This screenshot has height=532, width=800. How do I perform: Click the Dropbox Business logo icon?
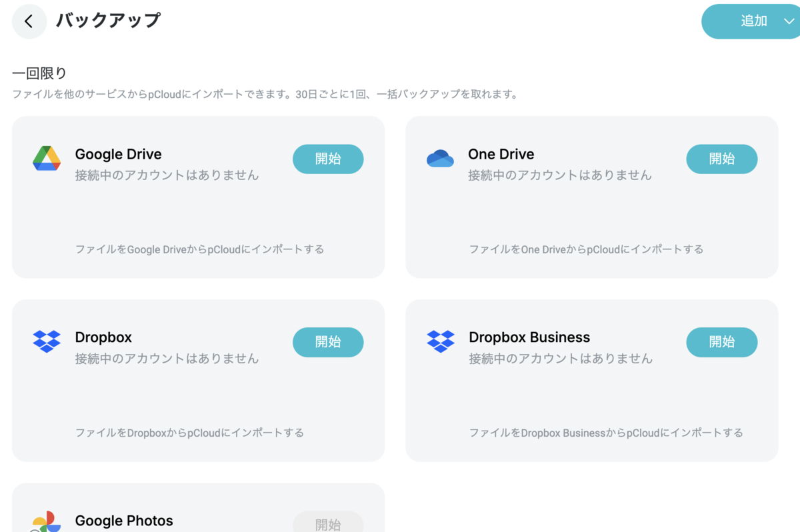(x=441, y=341)
